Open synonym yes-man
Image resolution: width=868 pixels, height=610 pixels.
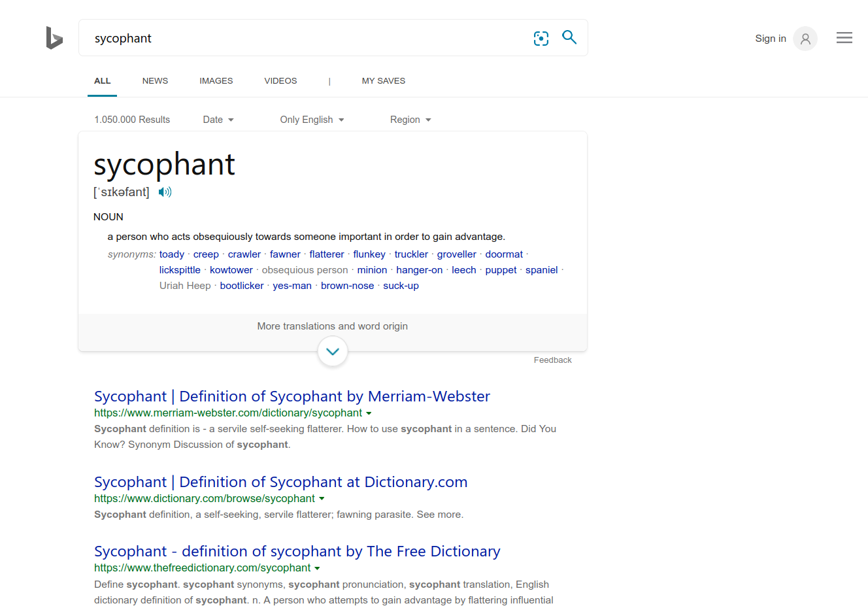point(292,286)
